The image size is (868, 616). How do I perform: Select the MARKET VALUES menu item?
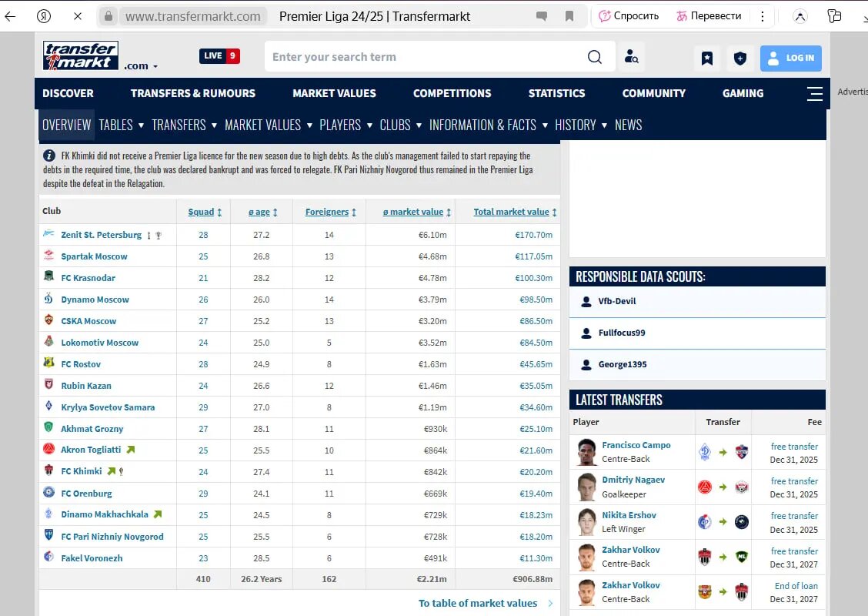334,93
